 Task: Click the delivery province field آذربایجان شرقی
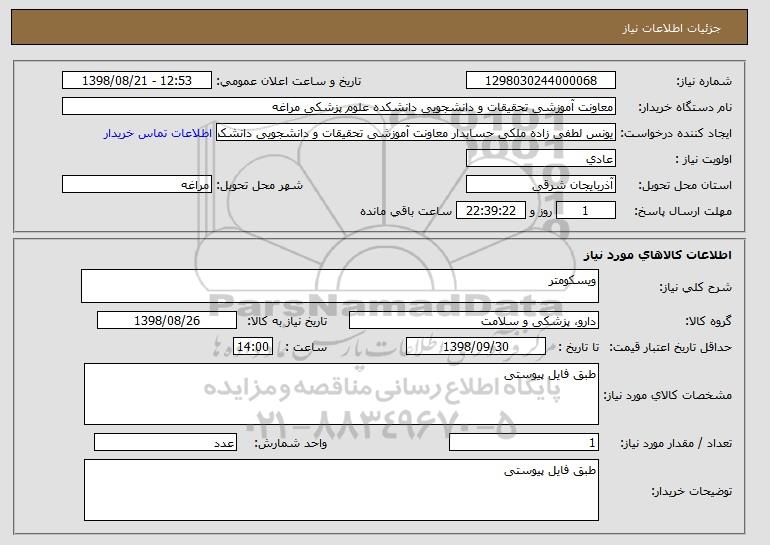541,185
